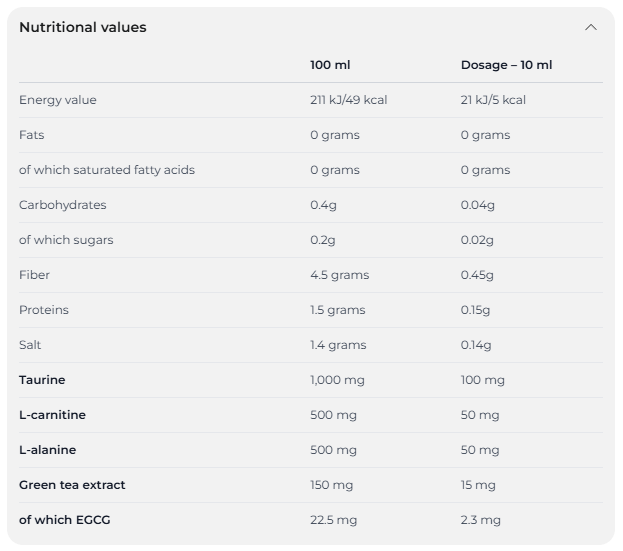Click the 1,000 mg taurine value

[337, 380]
